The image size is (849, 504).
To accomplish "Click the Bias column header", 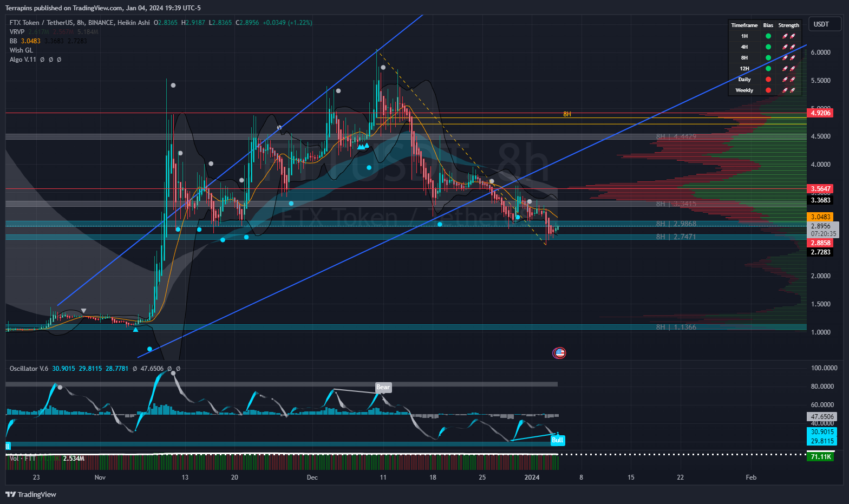I will [x=768, y=25].
